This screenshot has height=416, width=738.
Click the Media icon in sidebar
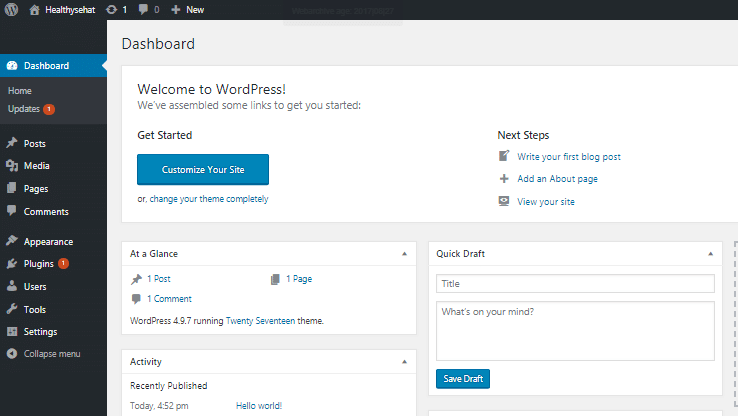(x=12, y=166)
